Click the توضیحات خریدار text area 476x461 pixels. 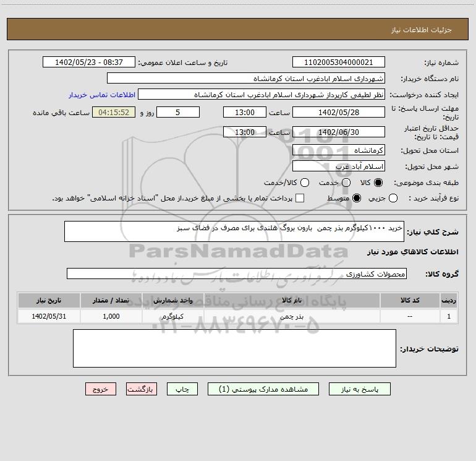234,348
